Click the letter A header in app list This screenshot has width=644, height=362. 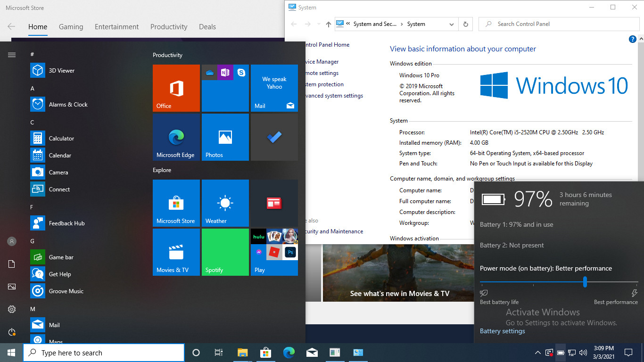[33, 88]
